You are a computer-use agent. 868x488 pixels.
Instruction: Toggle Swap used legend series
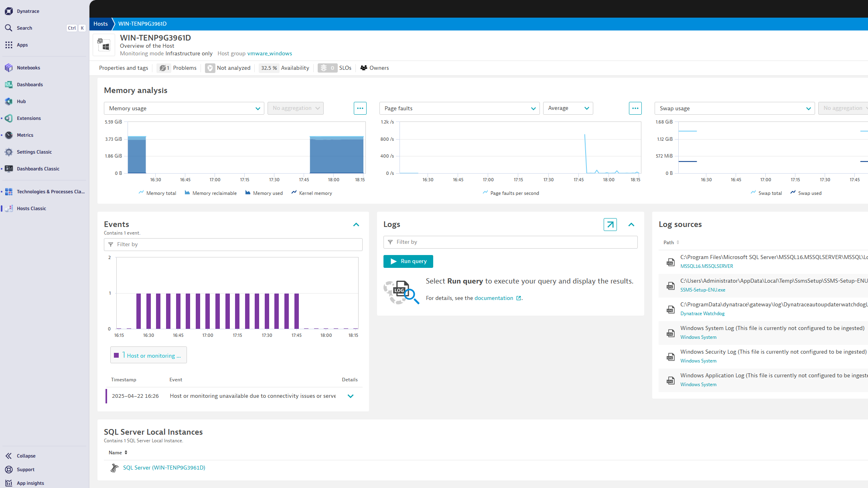click(806, 193)
